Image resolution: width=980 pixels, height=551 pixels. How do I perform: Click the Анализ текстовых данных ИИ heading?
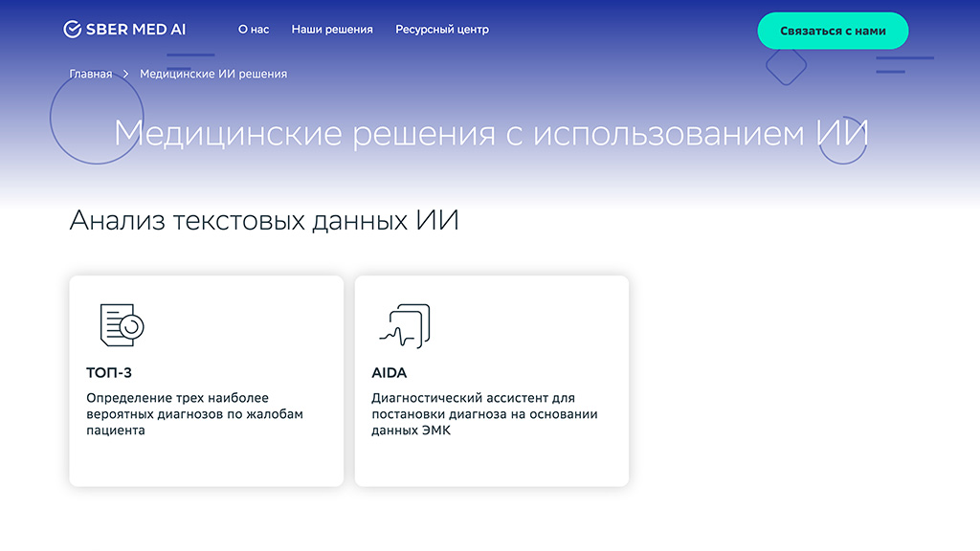pos(264,220)
